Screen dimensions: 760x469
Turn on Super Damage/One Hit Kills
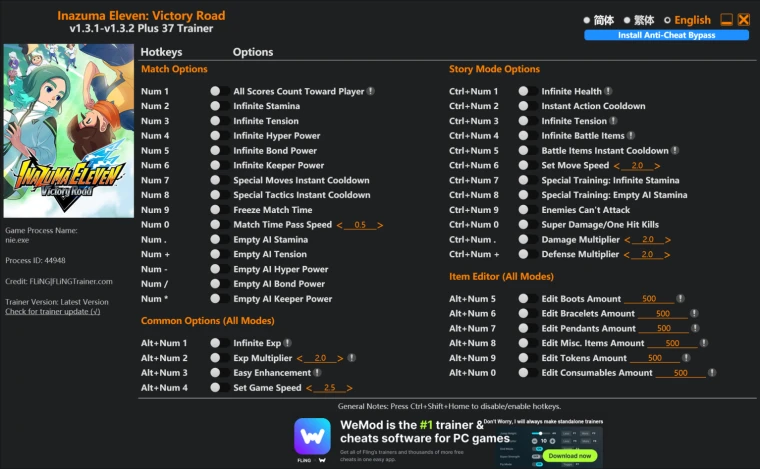pyautogui.click(x=523, y=225)
